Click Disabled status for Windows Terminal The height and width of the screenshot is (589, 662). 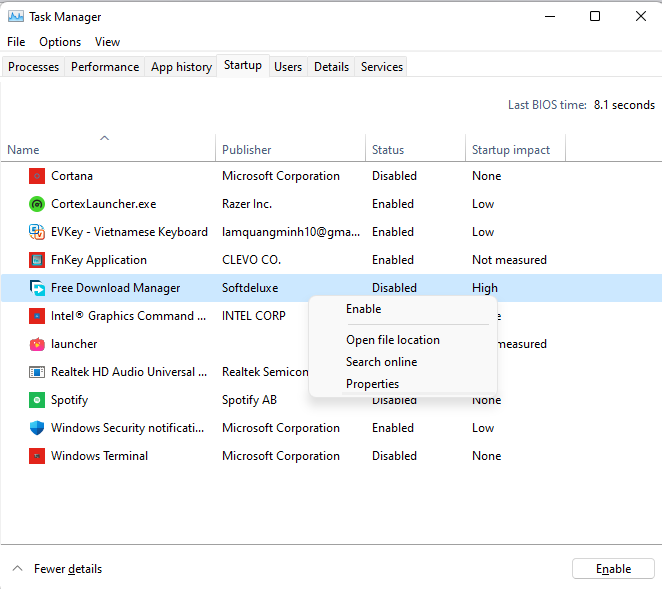pos(394,456)
